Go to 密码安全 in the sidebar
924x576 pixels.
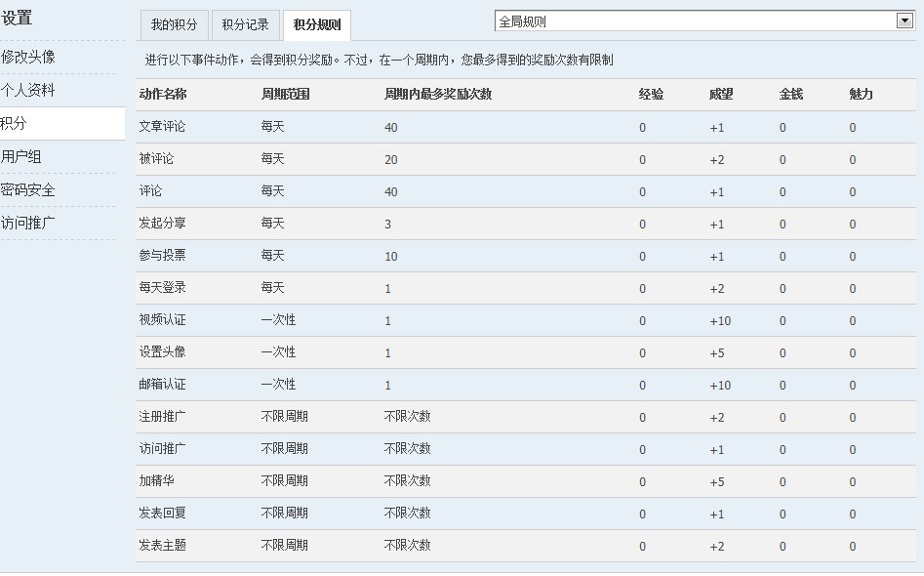pyautogui.click(x=27, y=189)
